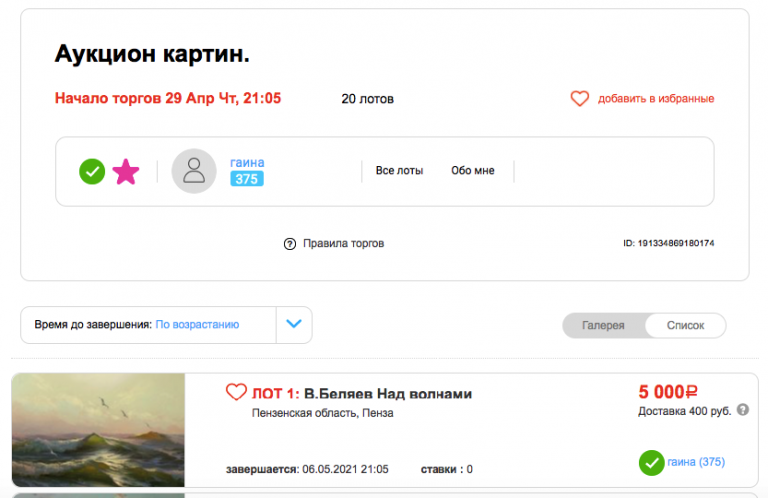Open the гаина profile avatar icon

(194, 171)
